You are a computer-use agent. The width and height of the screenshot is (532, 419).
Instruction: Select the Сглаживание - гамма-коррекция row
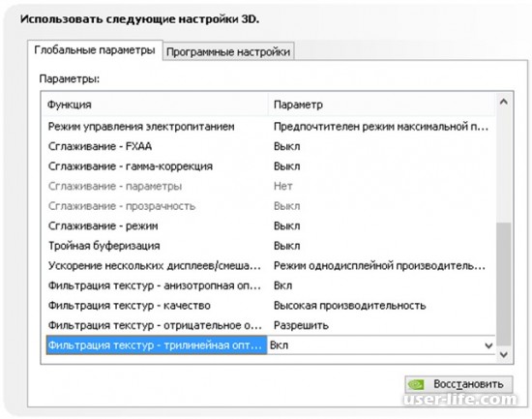pyautogui.click(x=271, y=166)
